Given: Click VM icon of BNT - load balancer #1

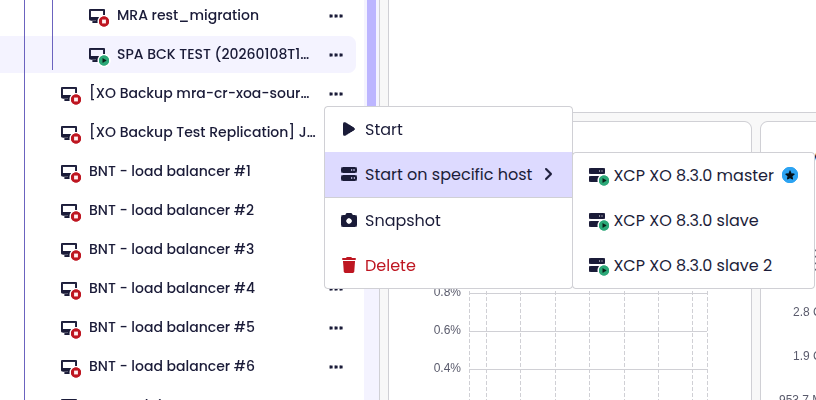Looking at the screenshot, I should pos(71,172).
